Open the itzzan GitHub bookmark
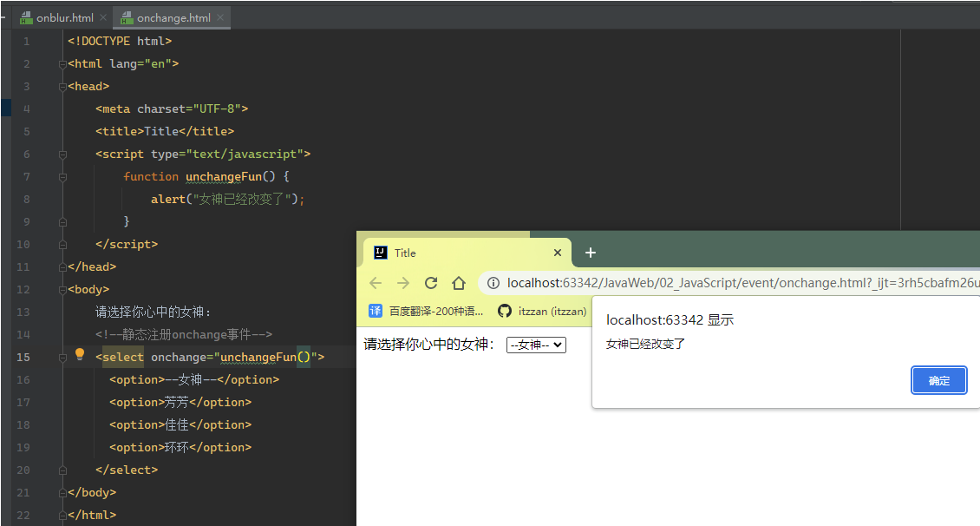This screenshot has height=526, width=980. pyautogui.click(x=542, y=311)
